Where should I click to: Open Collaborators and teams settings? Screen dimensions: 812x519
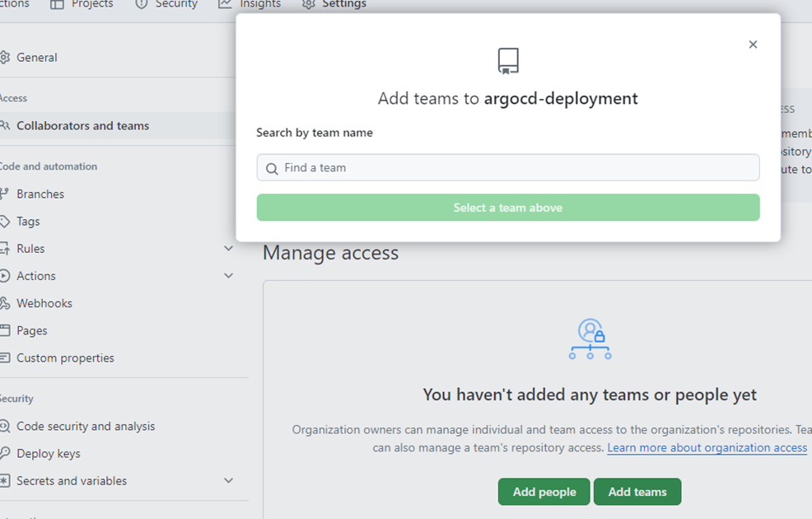pos(82,126)
